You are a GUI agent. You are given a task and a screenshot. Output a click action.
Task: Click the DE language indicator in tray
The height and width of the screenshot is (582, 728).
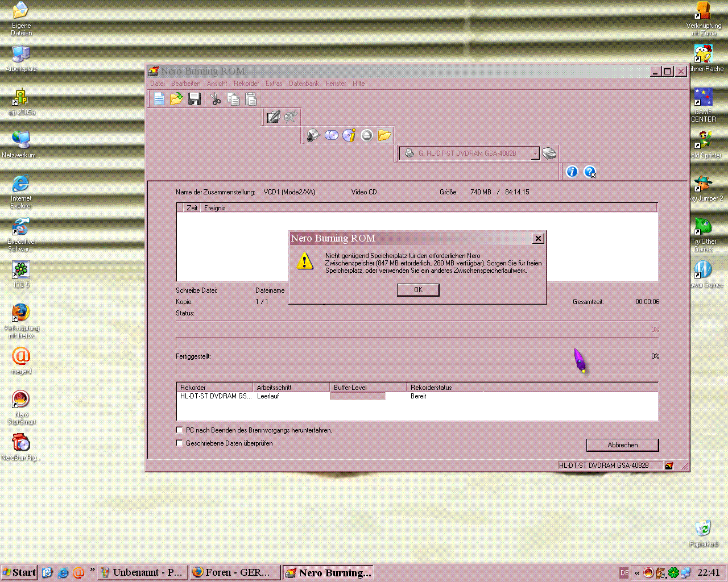(624, 572)
